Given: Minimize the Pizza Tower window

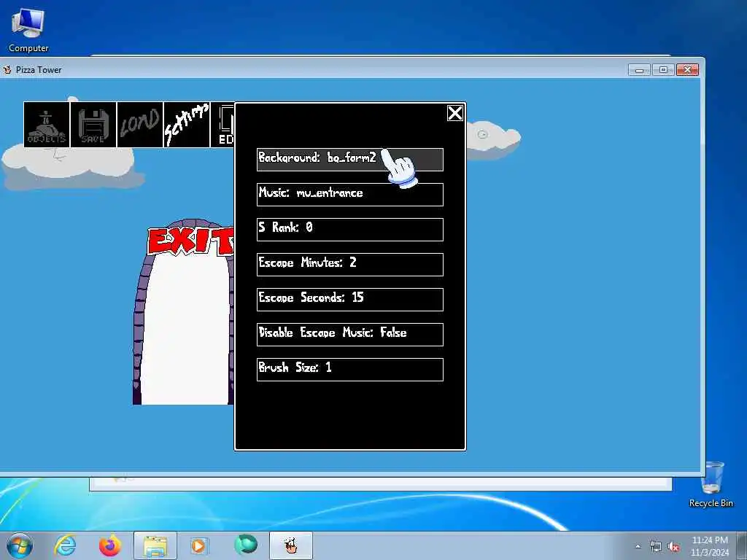Looking at the screenshot, I should click(639, 70).
